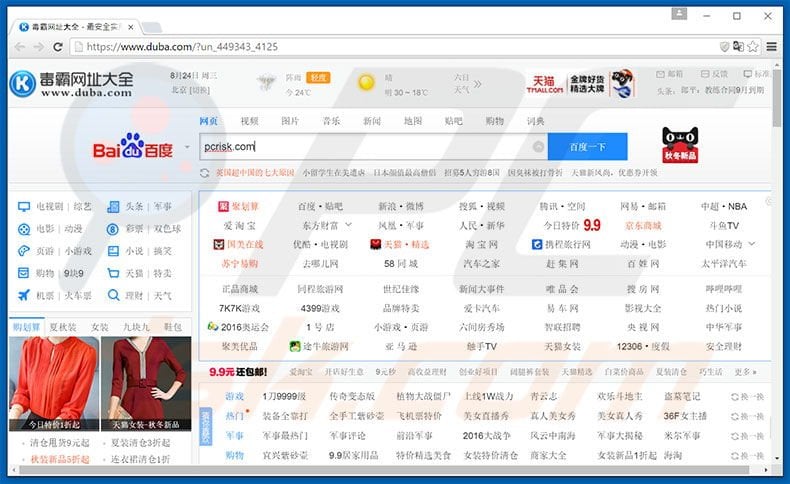790x484 pixels.
Task: Click the lottery ball icon beside 彩票
Action: coord(113,229)
